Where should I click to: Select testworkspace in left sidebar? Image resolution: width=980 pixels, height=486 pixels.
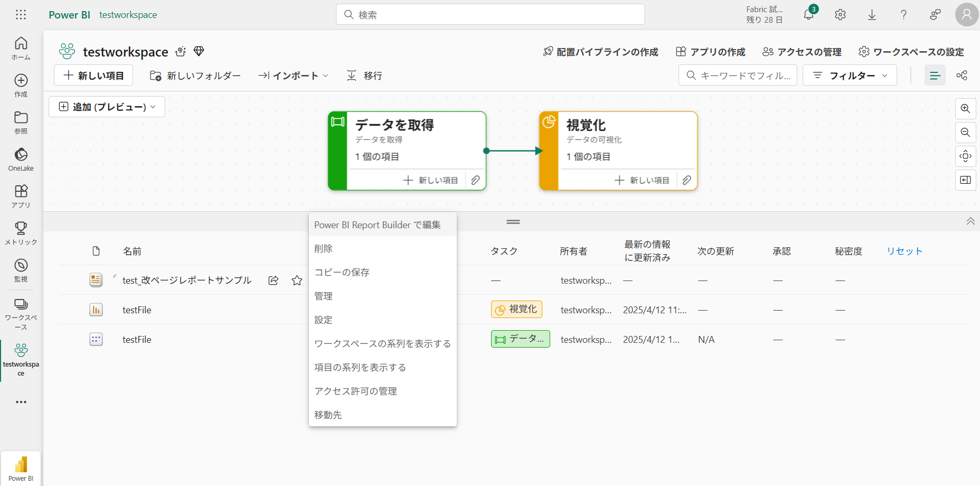21,360
